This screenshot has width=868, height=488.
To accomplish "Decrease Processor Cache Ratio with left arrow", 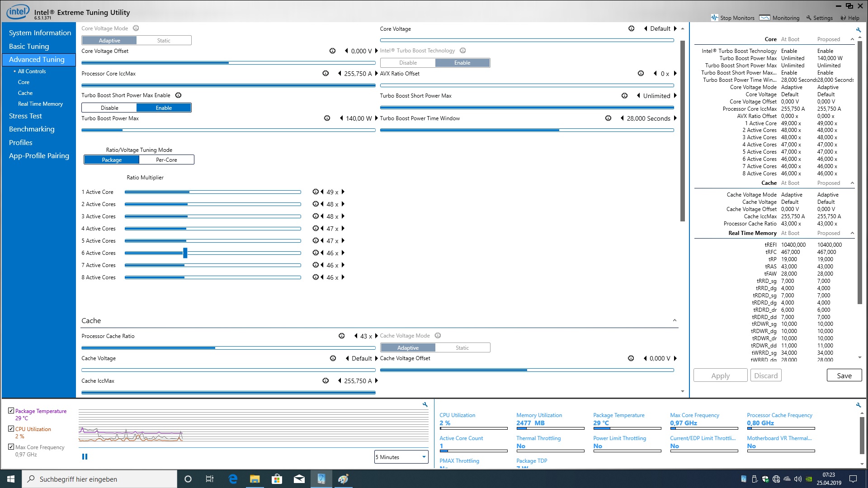I will click(356, 336).
